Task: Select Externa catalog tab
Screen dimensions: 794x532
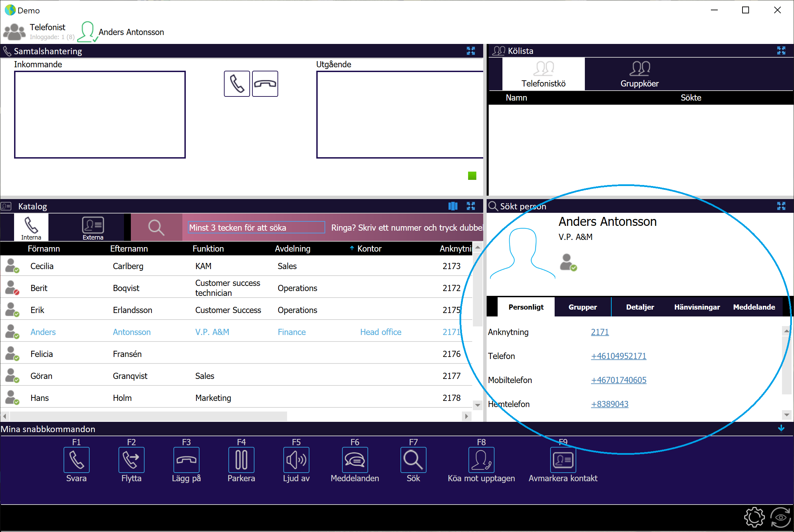Action: [93, 227]
